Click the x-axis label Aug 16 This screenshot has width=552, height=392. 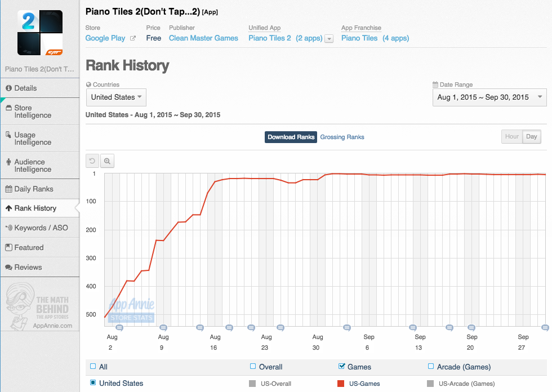(215, 342)
